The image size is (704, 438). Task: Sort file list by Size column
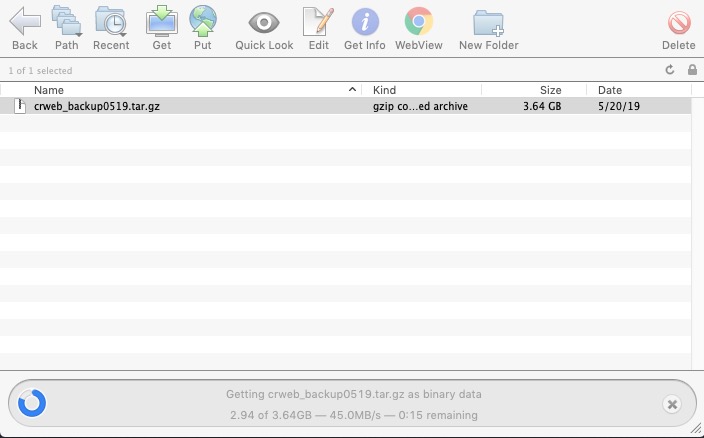(x=535, y=90)
